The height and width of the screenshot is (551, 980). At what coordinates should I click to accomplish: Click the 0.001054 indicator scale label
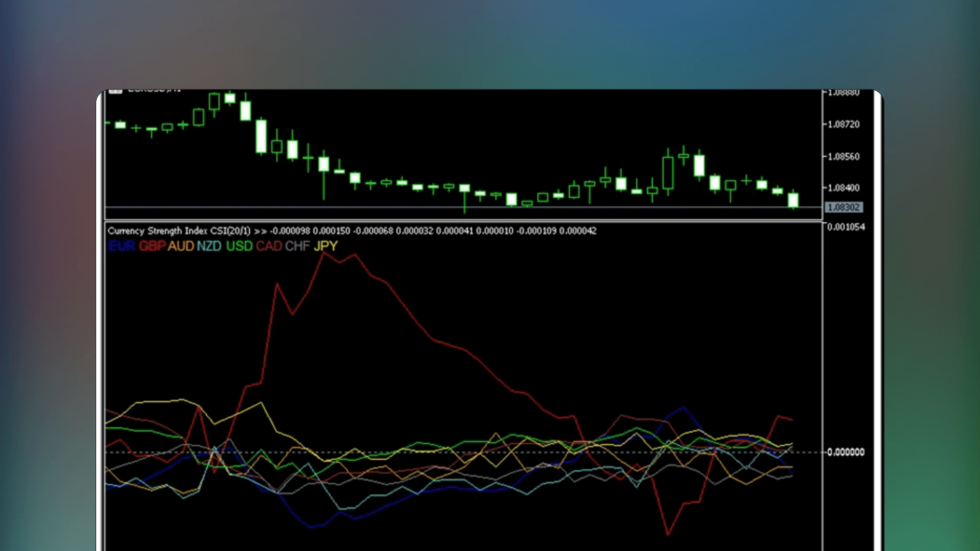pyautogui.click(x=846, y=227)
